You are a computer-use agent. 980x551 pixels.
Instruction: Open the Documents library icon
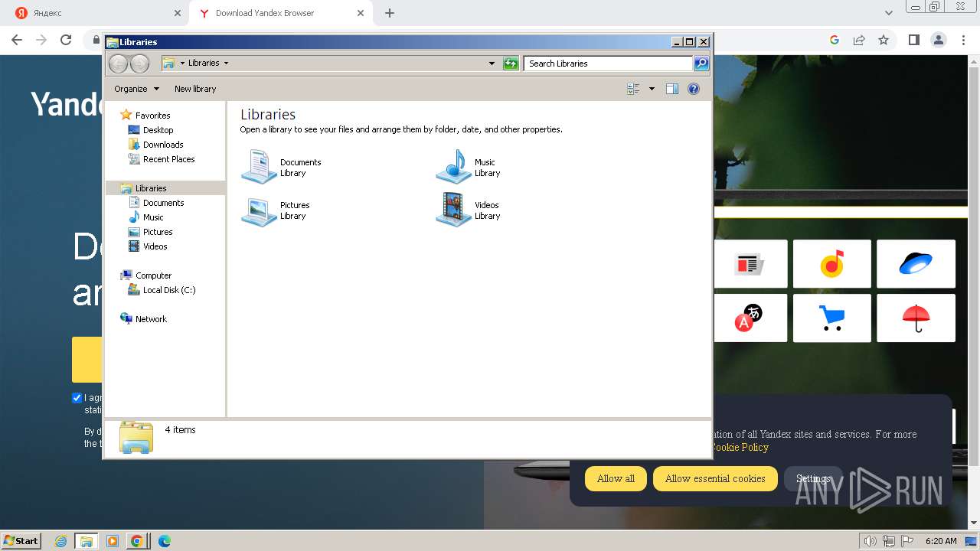[x=259, y=167]
